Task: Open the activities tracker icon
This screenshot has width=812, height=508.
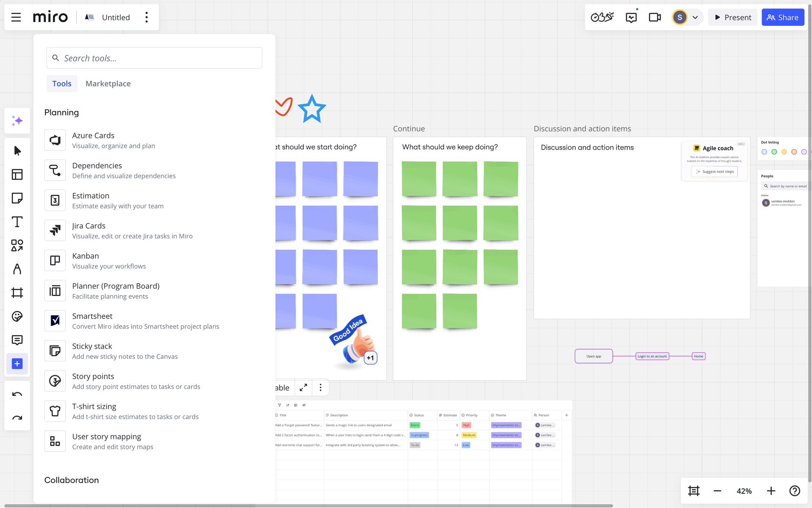Action: (631, 17)
